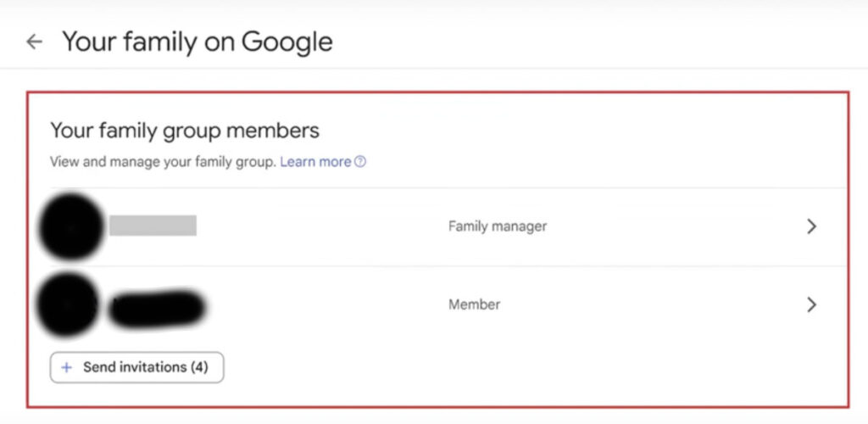Click the Google word in page title
The width and height of the screenshot is (868, 424).
287,42
